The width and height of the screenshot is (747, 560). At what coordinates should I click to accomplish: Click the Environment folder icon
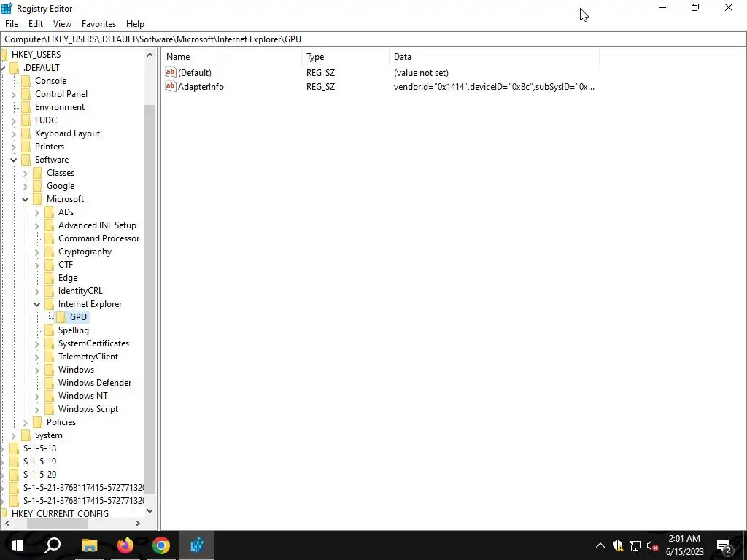pyautogui.click(x=26, y=107)
